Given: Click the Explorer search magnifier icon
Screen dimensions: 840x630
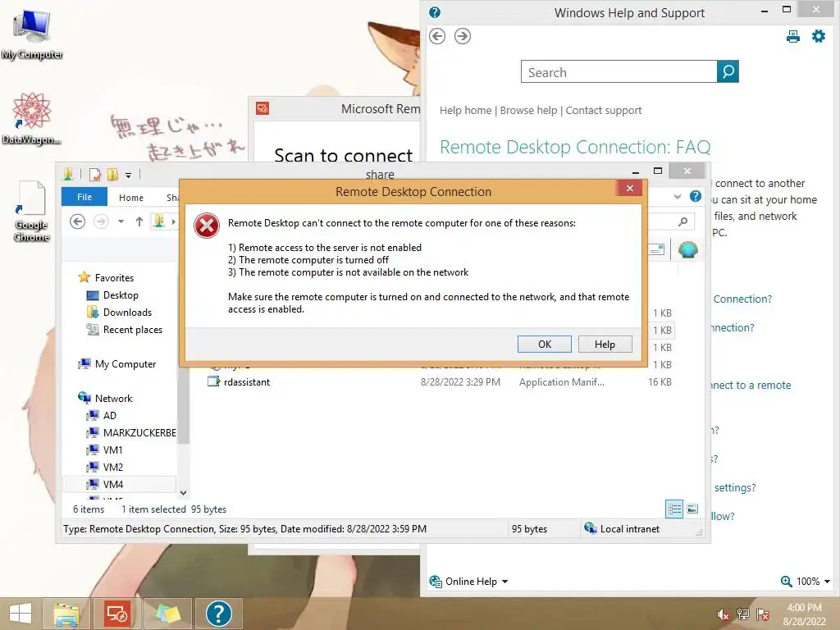Looking at the screenshot, I should tap(683, 221).
